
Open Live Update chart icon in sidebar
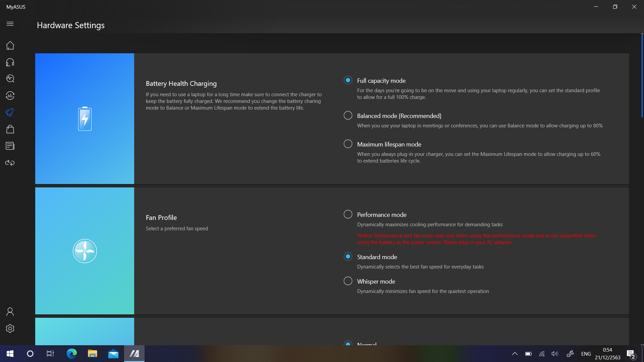(x=10, y=96)
